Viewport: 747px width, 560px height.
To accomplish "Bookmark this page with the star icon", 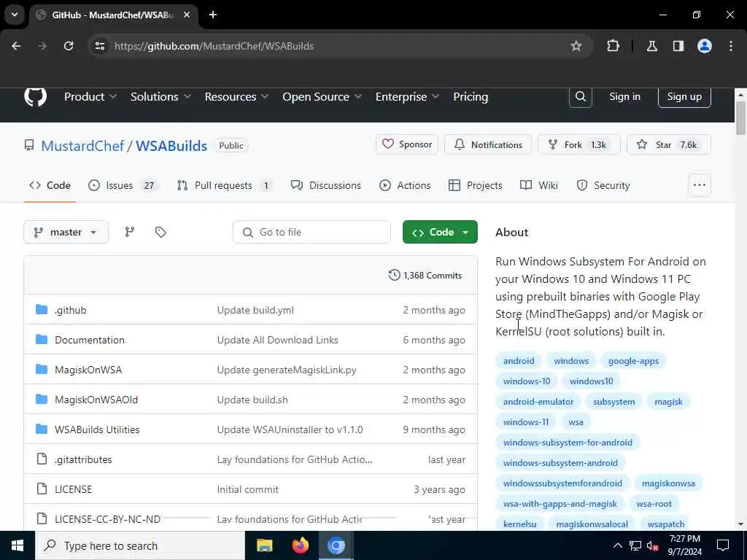I will (576, 46).
